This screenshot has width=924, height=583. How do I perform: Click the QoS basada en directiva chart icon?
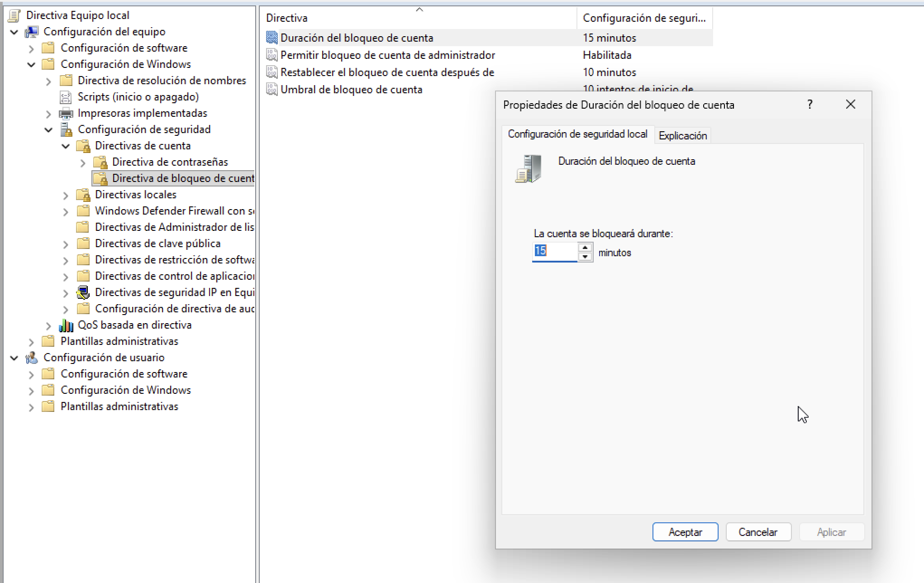click(66, 325)
